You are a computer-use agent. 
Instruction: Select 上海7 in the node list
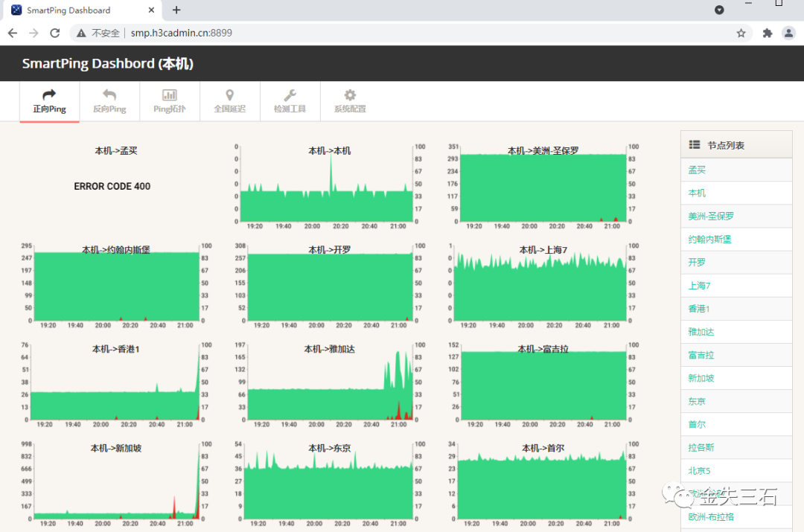pyautogui.click(x=698, y=285)
